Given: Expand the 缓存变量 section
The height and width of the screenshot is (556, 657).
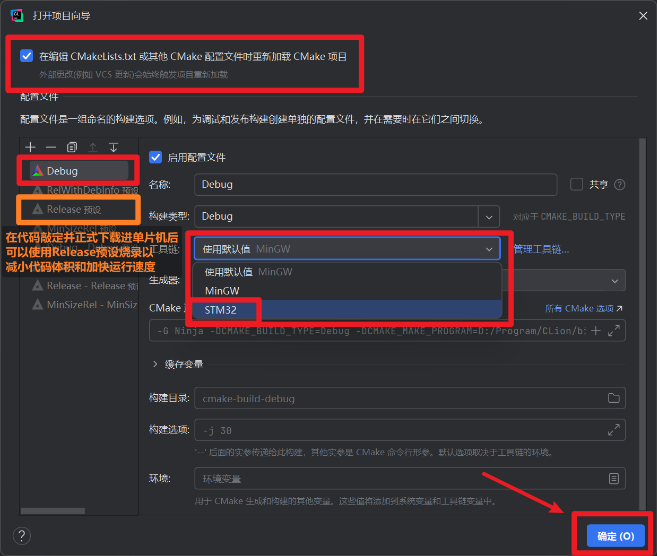Looking at the screenshot, I should tap(155, 364).
